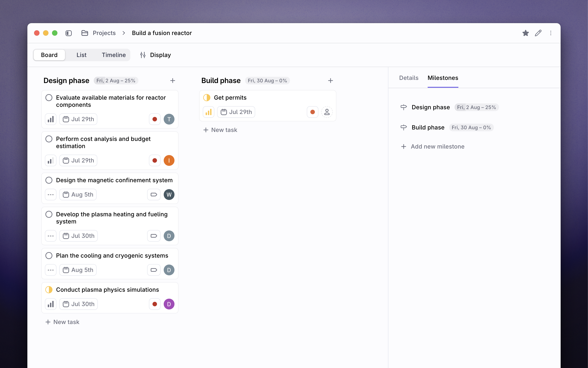Open the Jul 29th date on Evaluate materials card
Image resolution: width=588 pixels, height=368 pixels.
(x=78, y=119)
